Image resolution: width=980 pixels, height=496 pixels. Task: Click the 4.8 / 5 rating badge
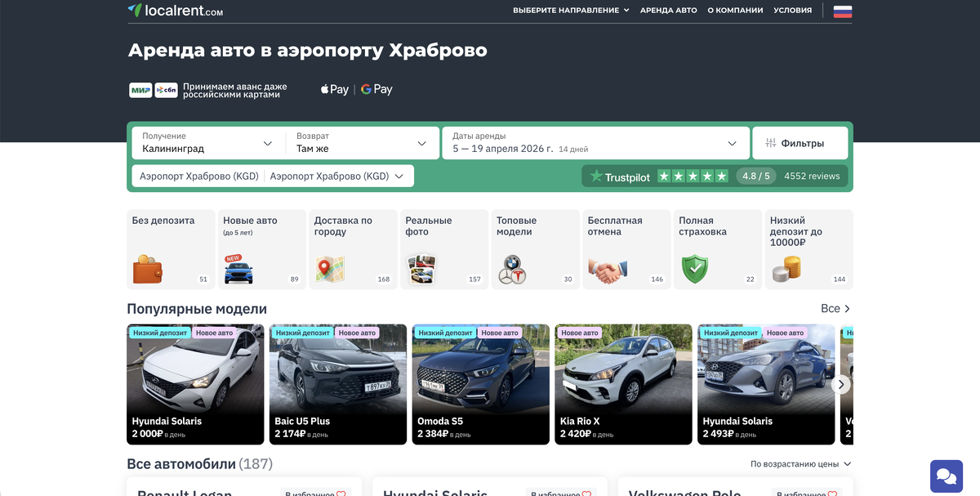[x=755, y=177]
